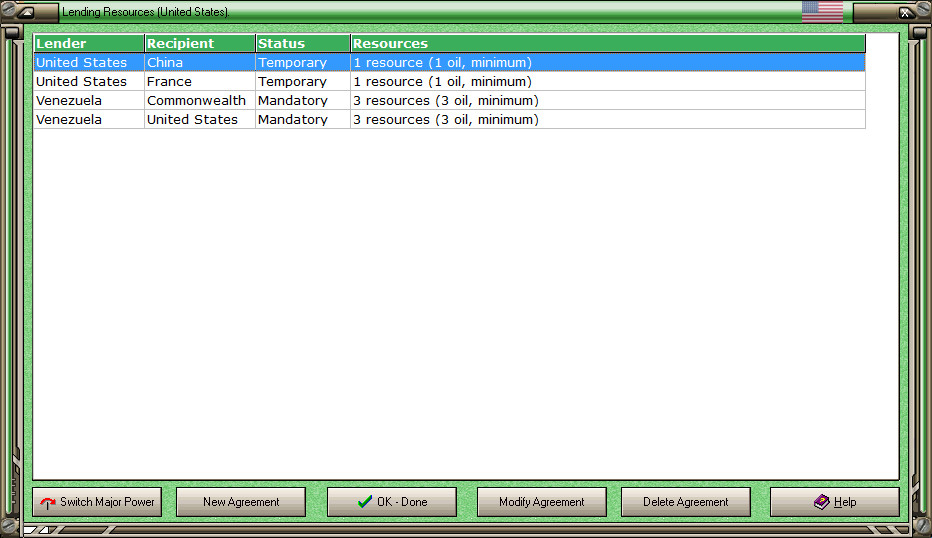This screenshot has height=538, width=932.
Task: Click the green checkmark on OK - Done
Action: pos(365,502)
